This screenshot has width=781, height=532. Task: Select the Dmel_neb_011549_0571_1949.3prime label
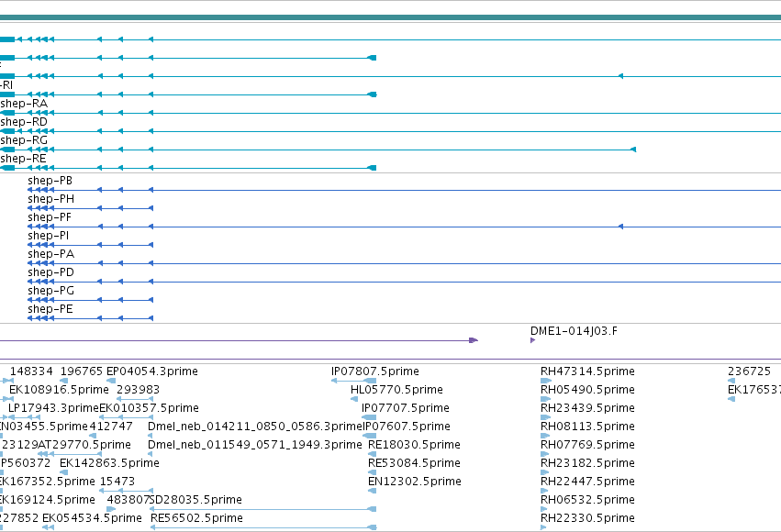pos(255,445)
